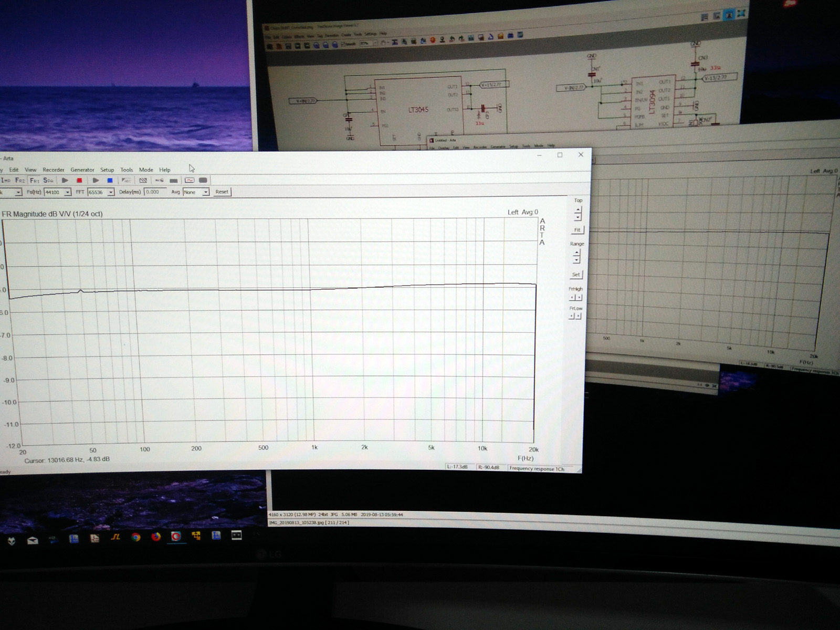840x630 pixels.
Task: Click the gray rectangle toolbar icon after connector
Action: click(174, 181)
